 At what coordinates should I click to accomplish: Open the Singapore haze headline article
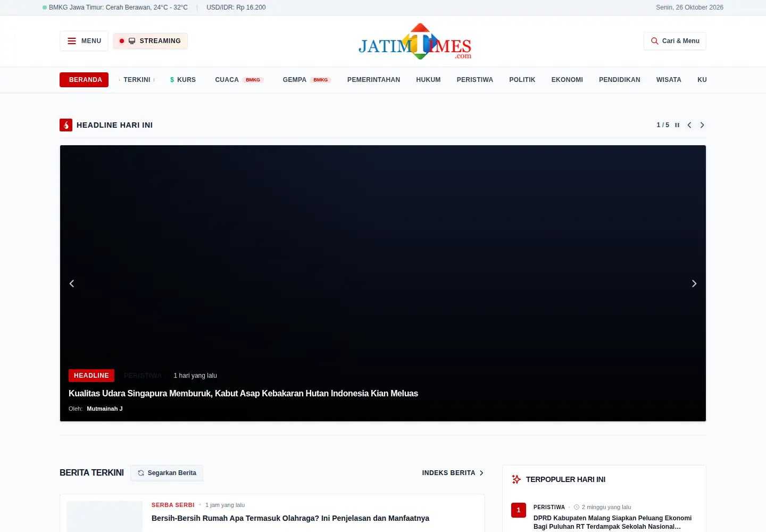click(x=243, y=394)
